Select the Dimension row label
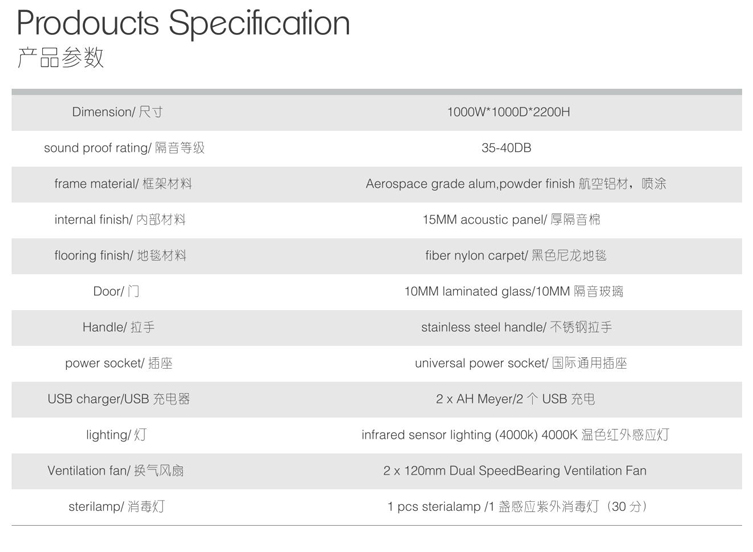Image resolution: width=753 pixels, height=552 pixels. [117, 112]
